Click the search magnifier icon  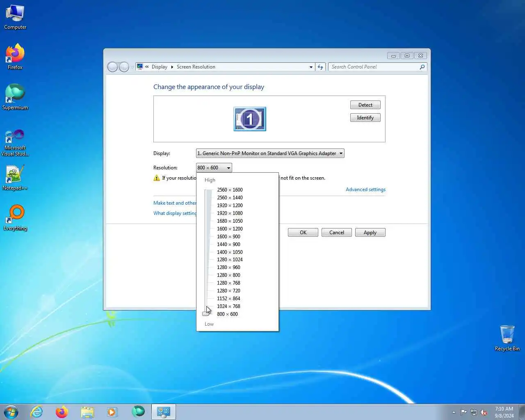pos(422,67)
